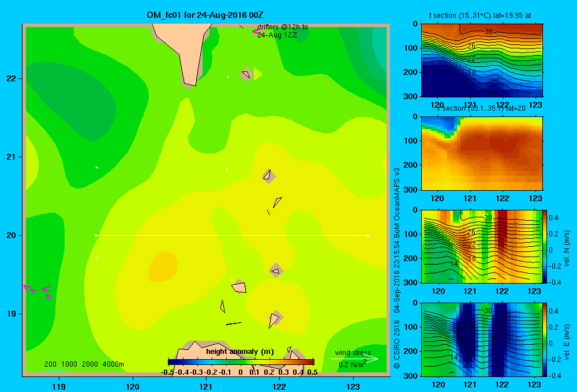Open the eastward velocity section panel

[x=482, y=340]
